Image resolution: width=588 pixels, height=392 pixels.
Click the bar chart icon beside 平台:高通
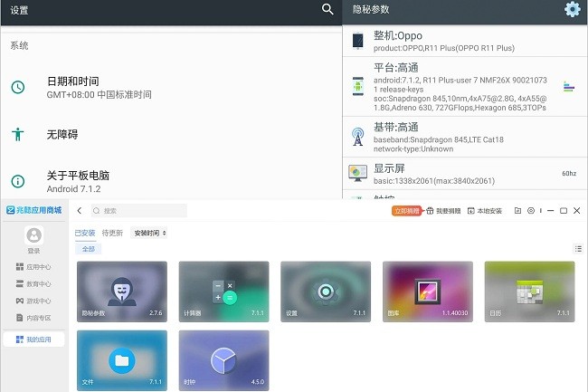click(569, 86)
